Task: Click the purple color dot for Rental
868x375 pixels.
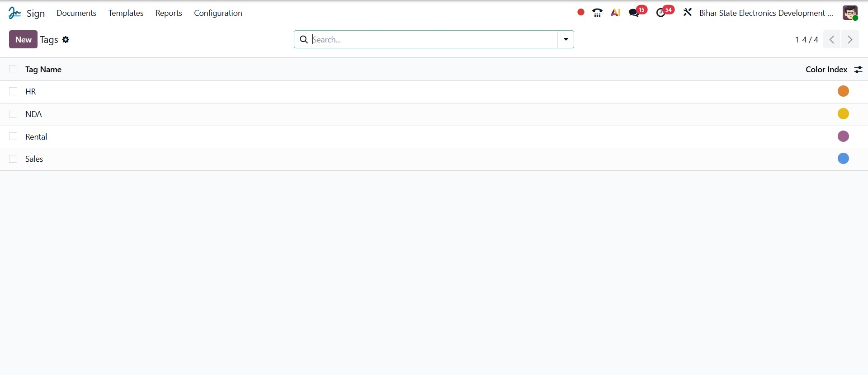Action: [843, 136]
